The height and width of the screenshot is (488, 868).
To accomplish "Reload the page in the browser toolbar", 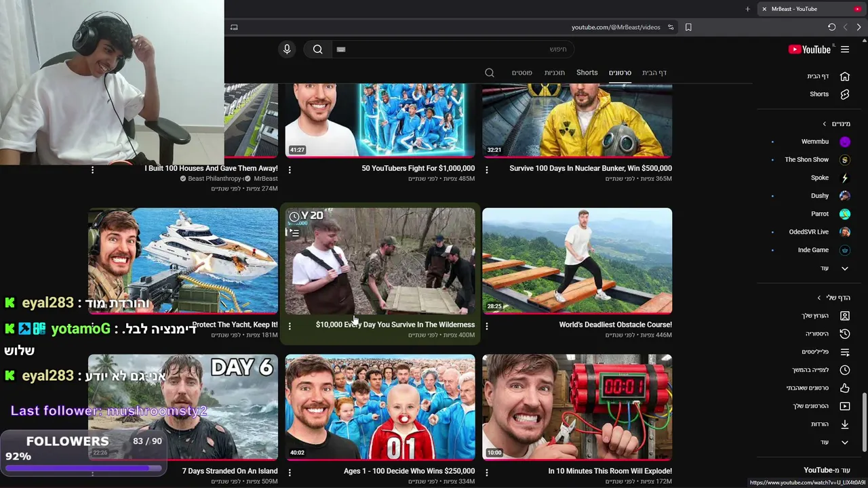I will point(832,27).
